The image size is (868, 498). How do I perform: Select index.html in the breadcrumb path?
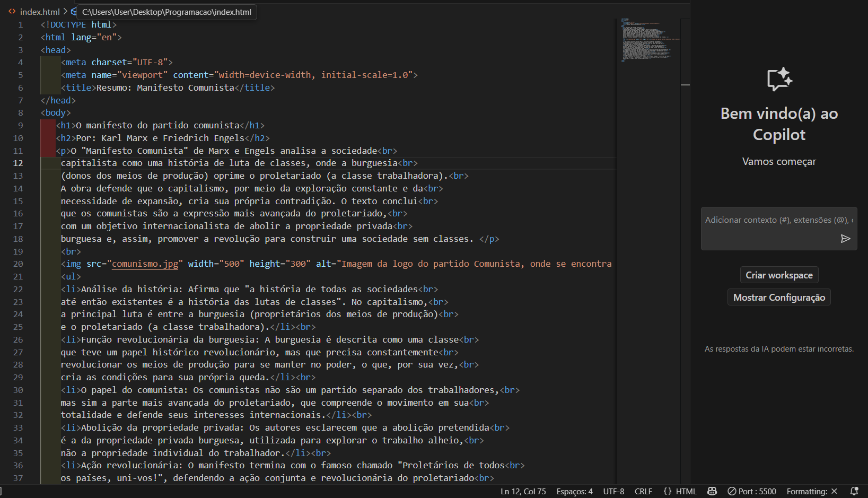[40, 12]
